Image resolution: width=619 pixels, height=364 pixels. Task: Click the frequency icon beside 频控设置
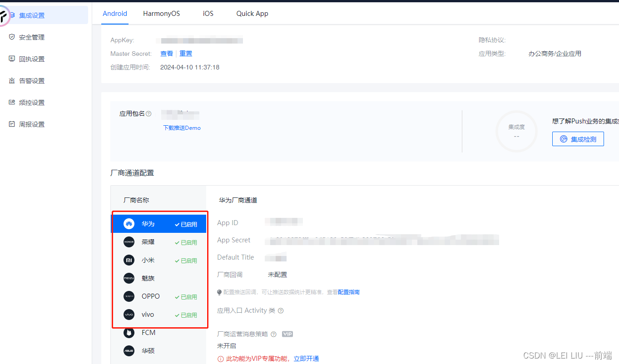pyautogui.click(x=12, y=102)
